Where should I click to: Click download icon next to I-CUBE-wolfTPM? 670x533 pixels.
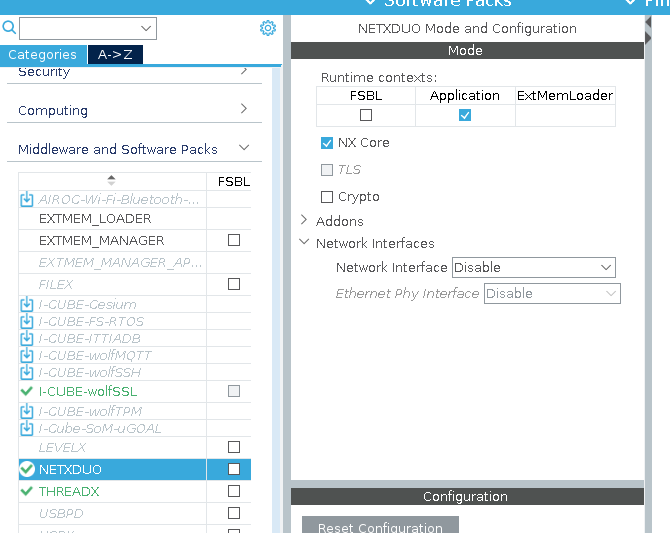pos(26,411)
